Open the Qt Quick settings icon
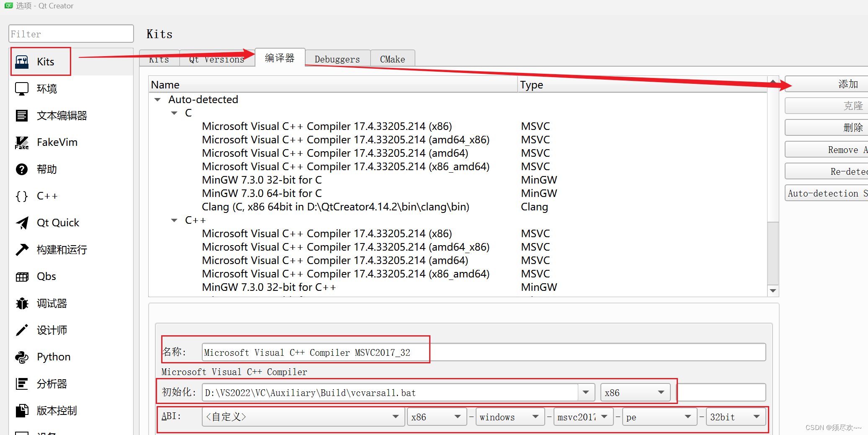The width and height of the screenshot is (868, 435). [x=22, y=223]
